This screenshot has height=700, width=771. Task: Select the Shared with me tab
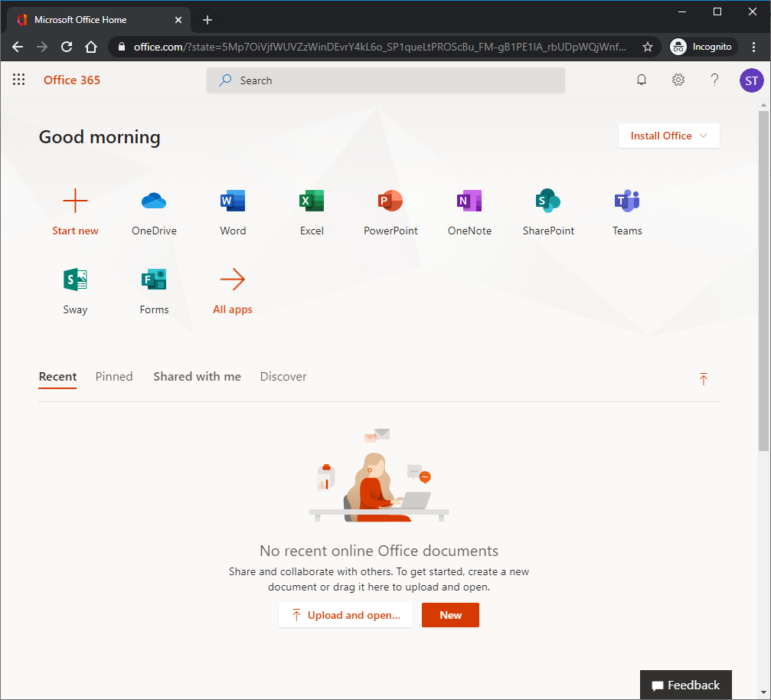(x=197, y=377)
